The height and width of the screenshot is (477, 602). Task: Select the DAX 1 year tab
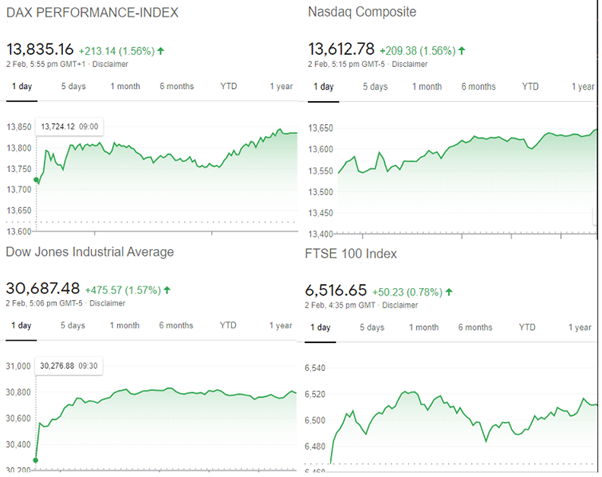click(x=281, y=86)
